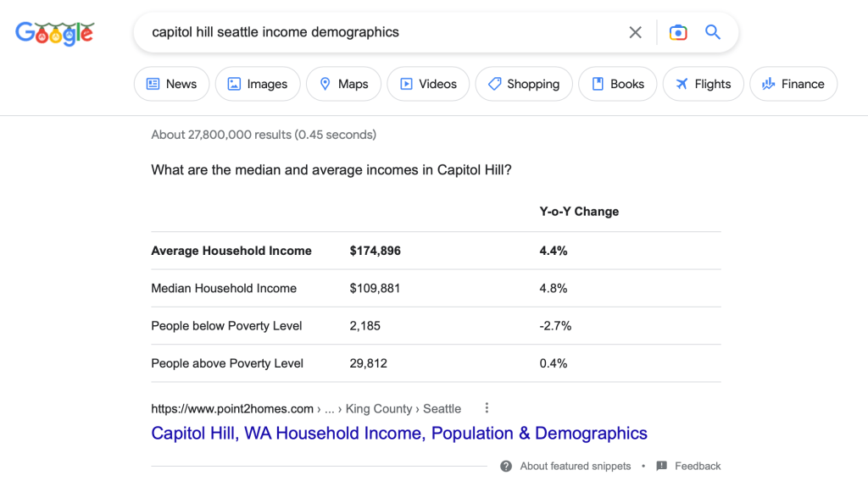Open Capitol Hill, WA Household Income link
This screenshot has height=481, width=868.
pos(399,434)
